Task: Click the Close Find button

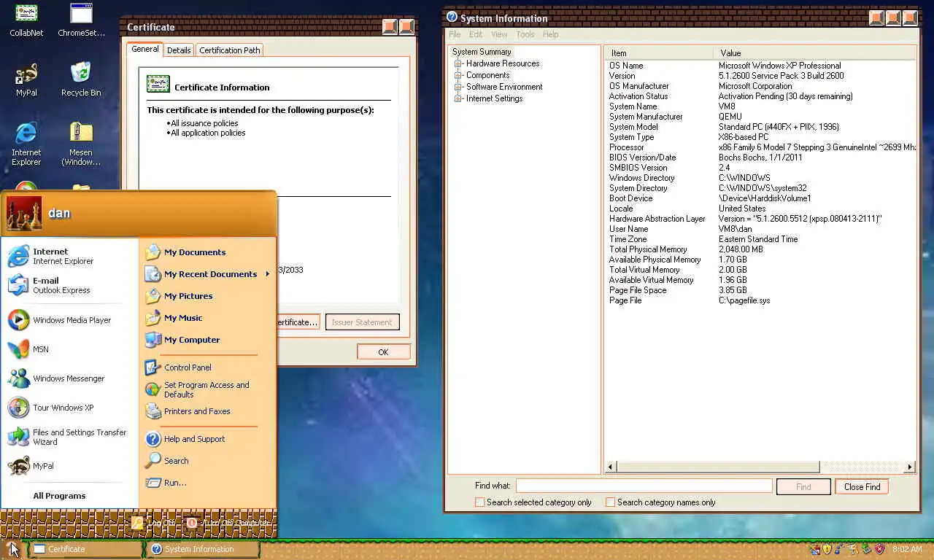Action: [862, 487]
